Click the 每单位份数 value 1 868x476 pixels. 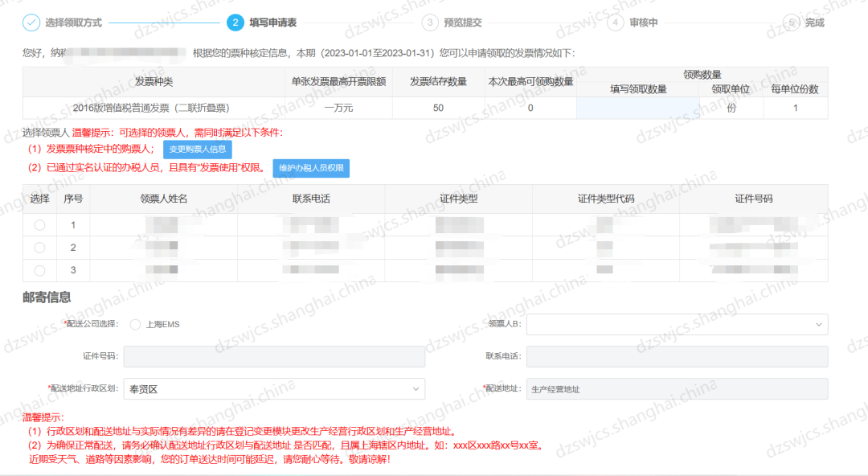(796, 108)
